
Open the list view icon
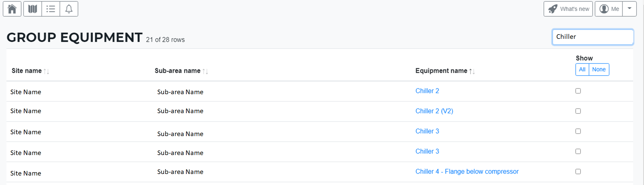(51, 9)
